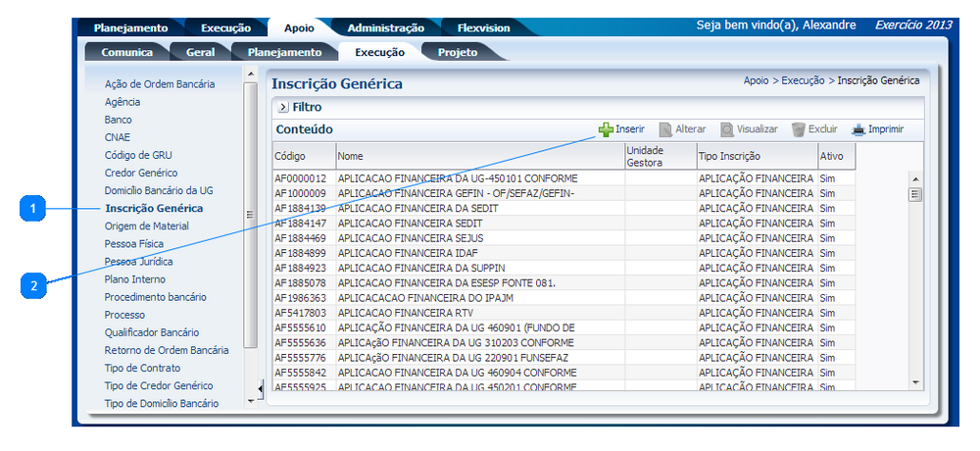Click table scrollbar down arrow
The height and width of the screenshot is (451, 980).
(x=916, y=381)
